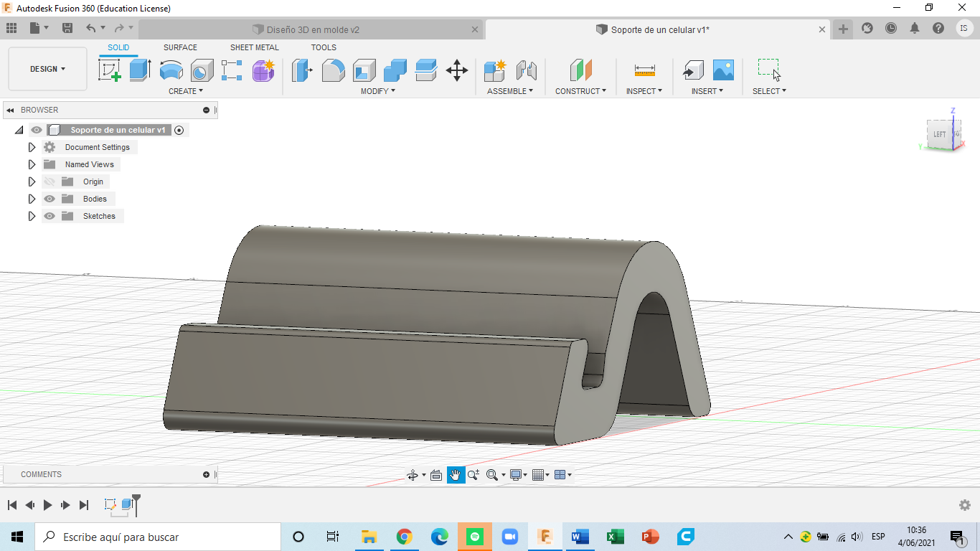Activate the Press Pull tool
This screenshot has width=980, height=551.
click(302, 70)
